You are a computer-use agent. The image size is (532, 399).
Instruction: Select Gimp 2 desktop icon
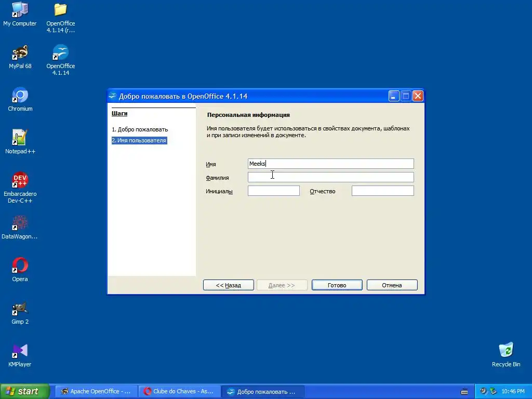[20, 312]
